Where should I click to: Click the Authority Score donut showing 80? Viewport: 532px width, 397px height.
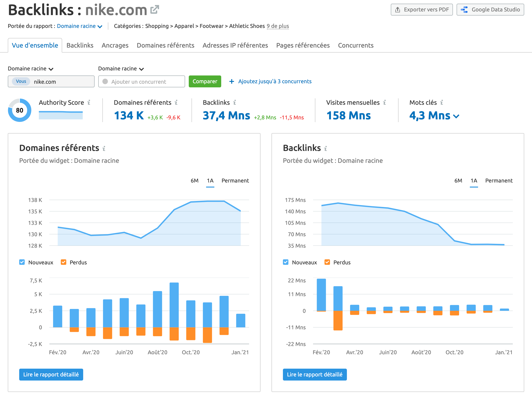tap(20, 110)
